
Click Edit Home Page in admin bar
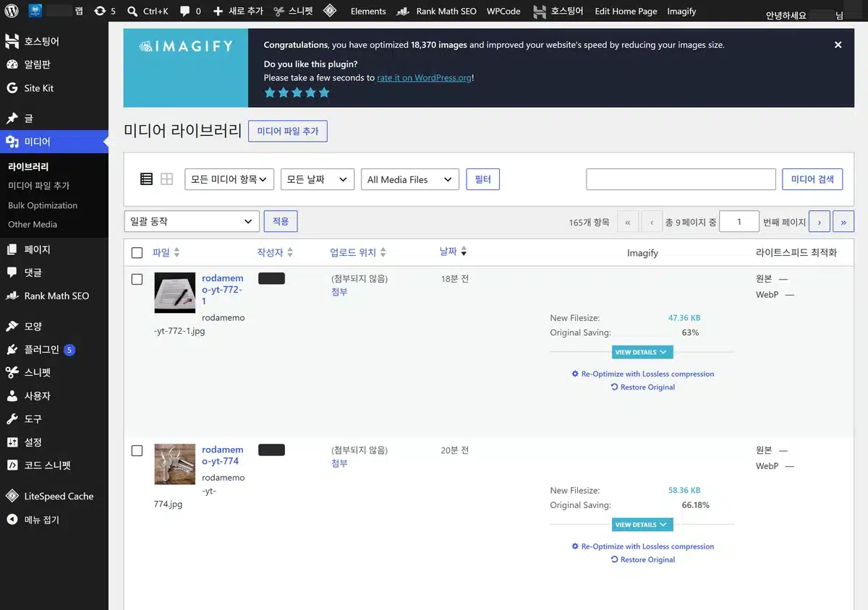pyautogui.click(x=626, y=11)
